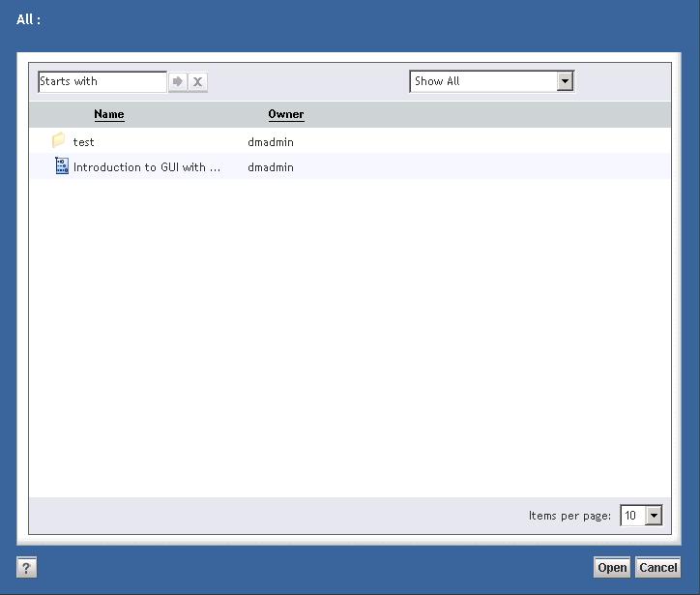
Task: Sort list by Name column
Action: [109, 114]
